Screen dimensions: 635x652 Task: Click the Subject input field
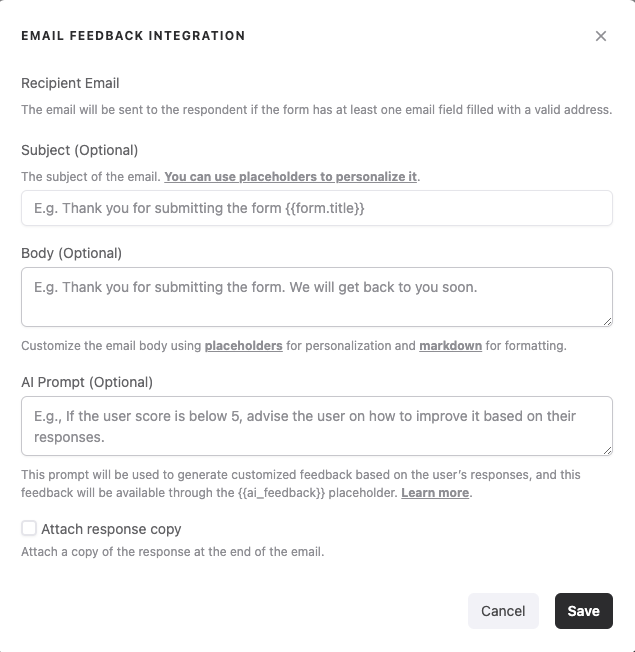[x=316, y=208]
